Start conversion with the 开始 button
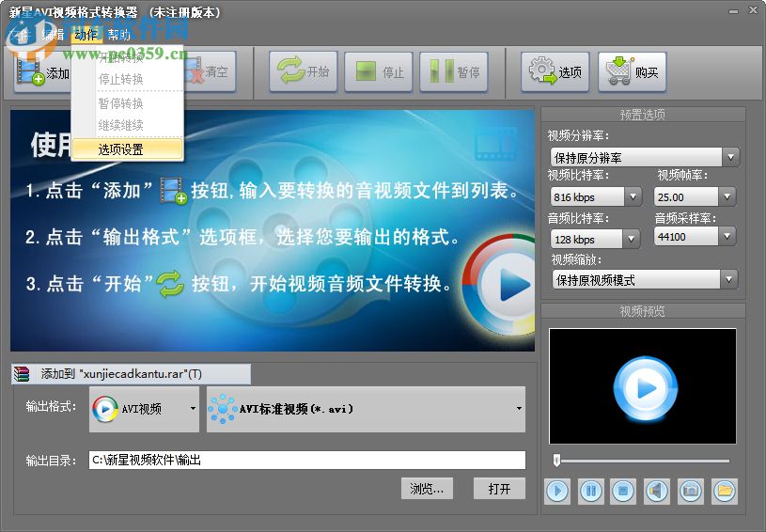Screen dimensions: 766x532 pos(304,72)
